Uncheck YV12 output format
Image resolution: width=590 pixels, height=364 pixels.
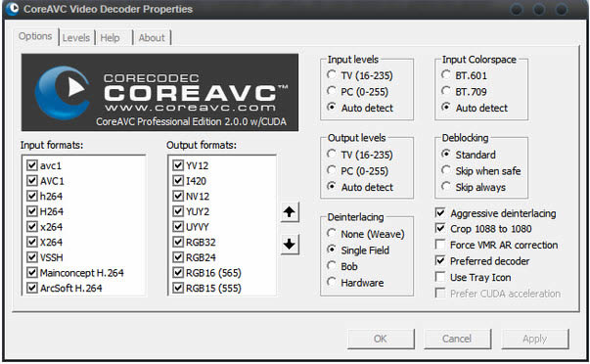[178, 165]
